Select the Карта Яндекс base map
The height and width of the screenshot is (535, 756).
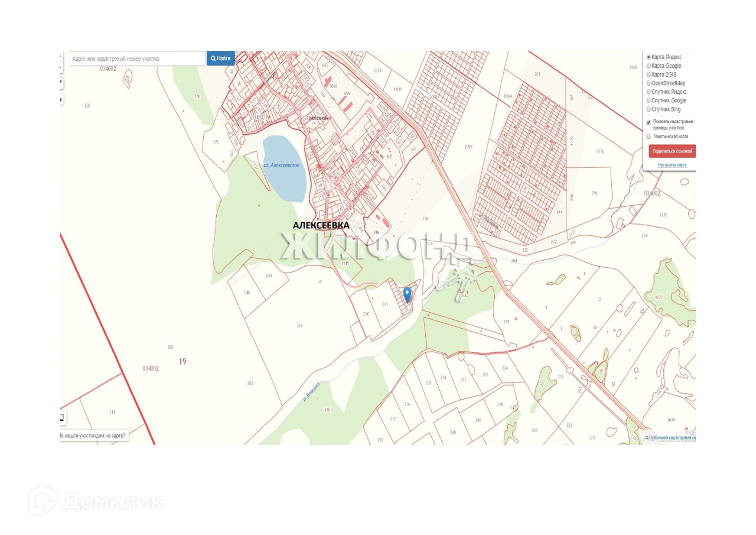649,57
